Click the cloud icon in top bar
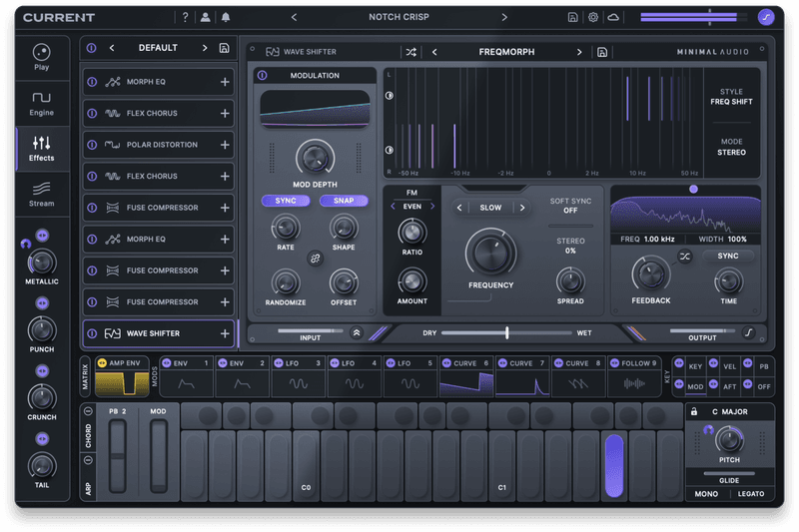The width and height of the screenshot is (799, 532). [613, 17]
